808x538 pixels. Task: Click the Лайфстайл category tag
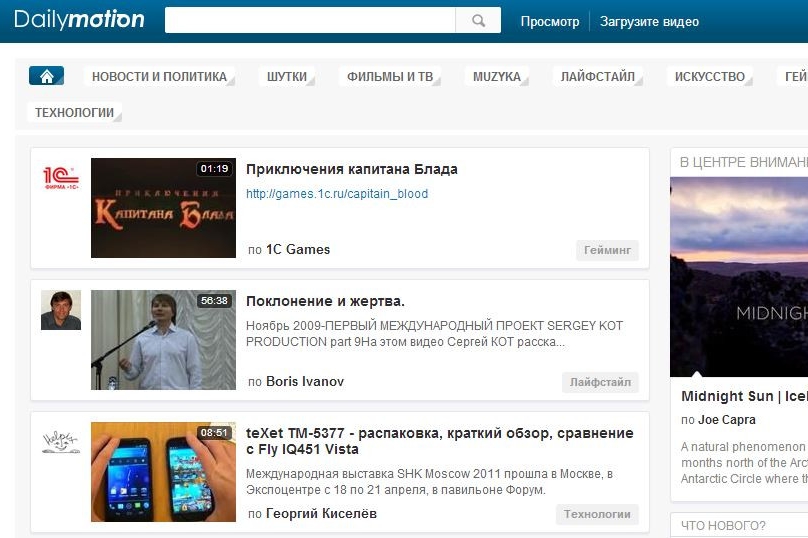[x=600, y=382]
